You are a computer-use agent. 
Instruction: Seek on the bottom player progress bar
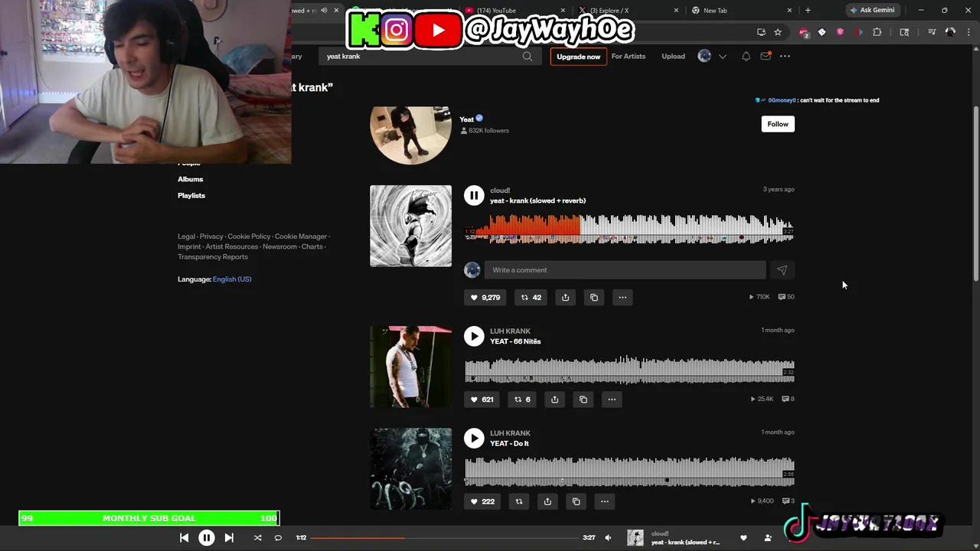(444, 538)
